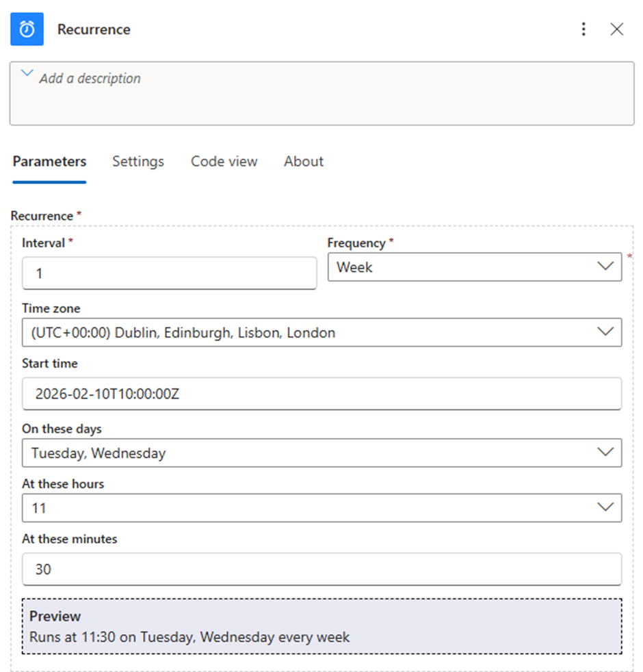Click the At these hours chevron arrow

click(605, 508)
